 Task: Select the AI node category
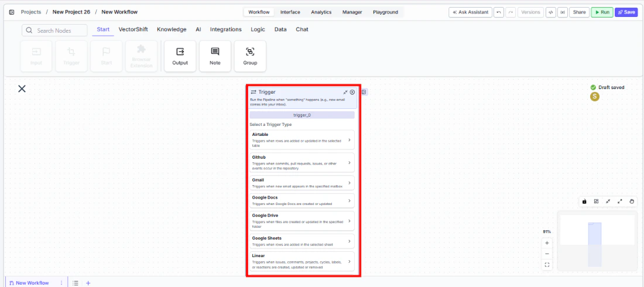[x=198, y=30]
